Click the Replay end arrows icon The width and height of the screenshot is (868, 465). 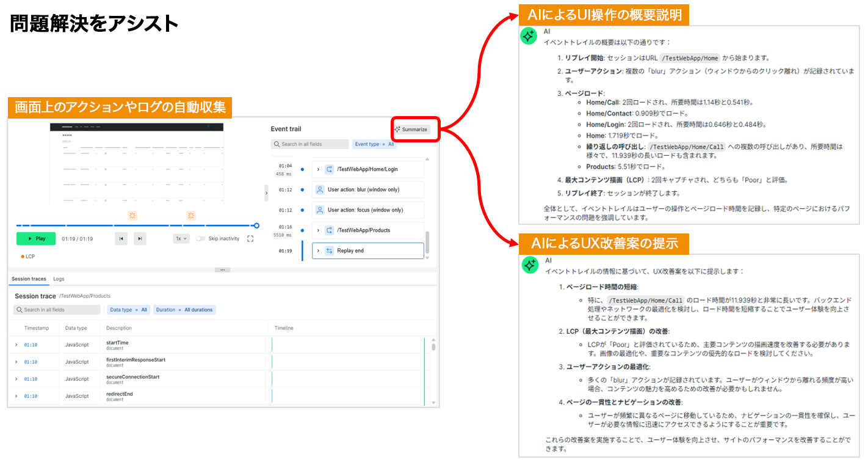(x=330, y=251)
